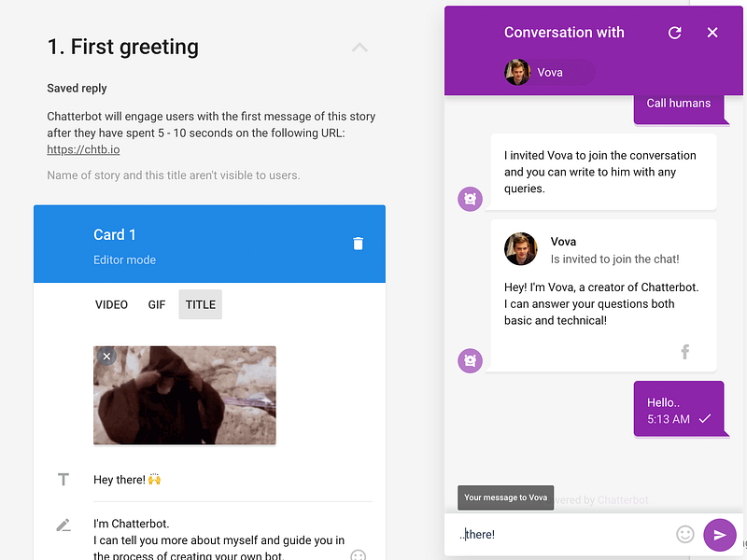Screen dimensions: 747x560
Task: Delete Card 1 with the trash icon
Action: point(358,244)
